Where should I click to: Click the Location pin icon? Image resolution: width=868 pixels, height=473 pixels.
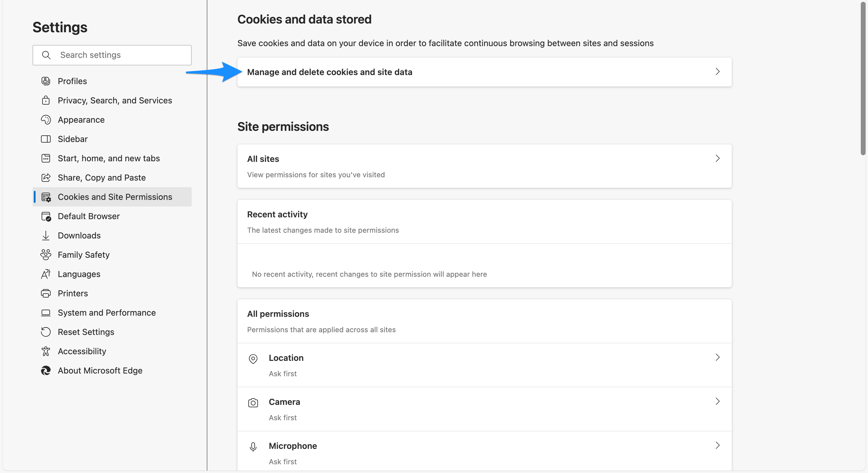(253, 359)
